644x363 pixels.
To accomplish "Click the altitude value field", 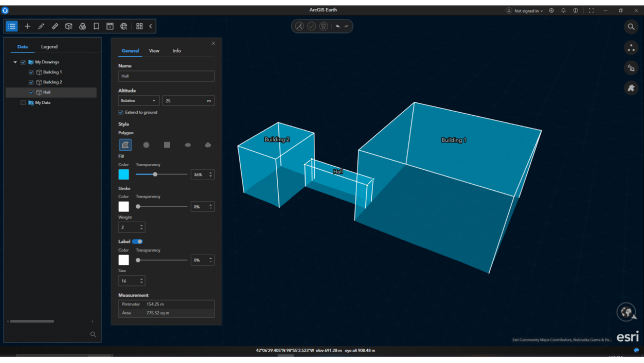I will coord(188,101).
